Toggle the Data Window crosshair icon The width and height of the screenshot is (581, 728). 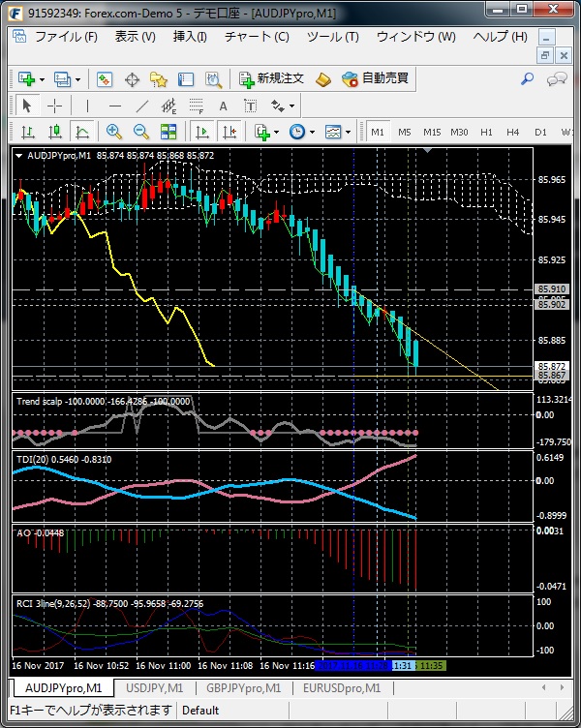(132, 79)
